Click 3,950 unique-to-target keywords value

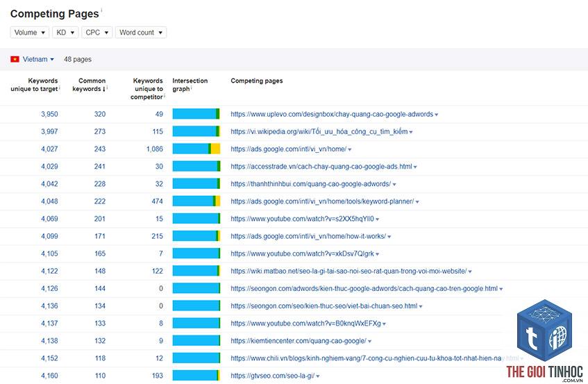pos(49,114)
